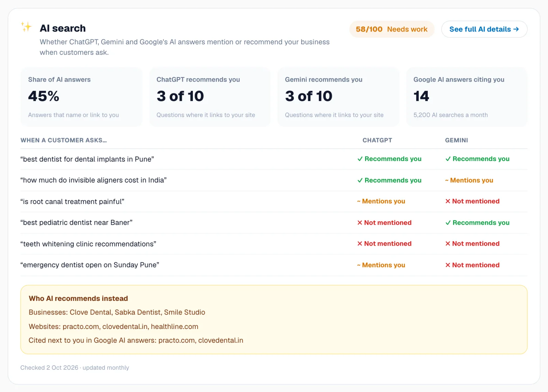Click the Who AI recommends instead heading
Screen dimensions: 548x392
(78, 298)
